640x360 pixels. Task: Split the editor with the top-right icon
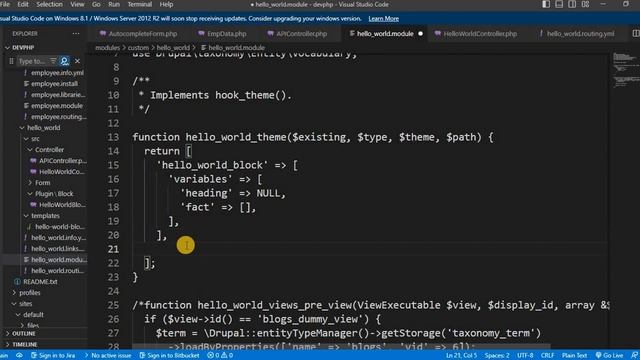tap(636, 33)
